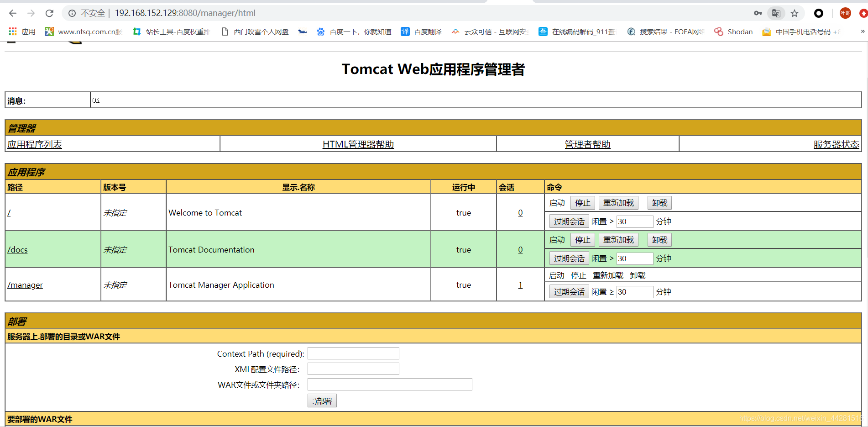Screen dimensions: 868x427
Task: Open the 在线编码解码 bookmark
Action: click(x=577, y=32)
